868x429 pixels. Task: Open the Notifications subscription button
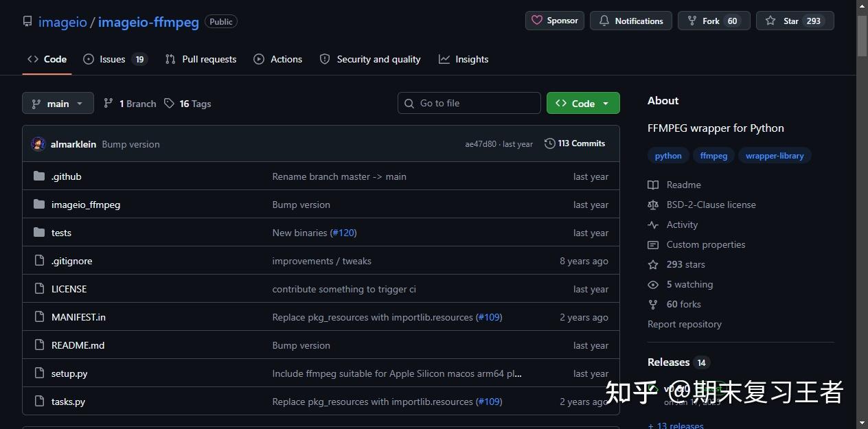pos(630,21)
